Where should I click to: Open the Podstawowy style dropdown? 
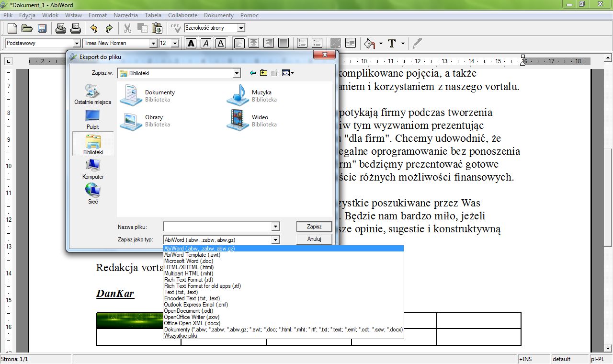click(x=76, y=43)
